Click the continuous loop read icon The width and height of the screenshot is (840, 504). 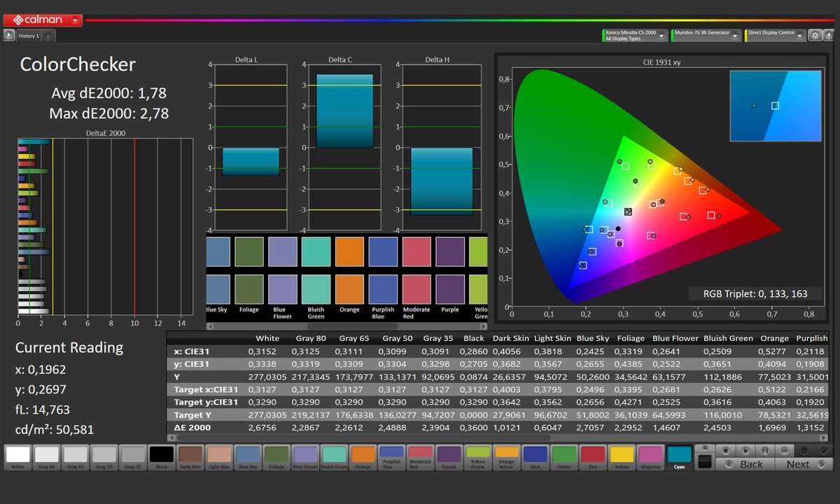[x=785, y=451]
